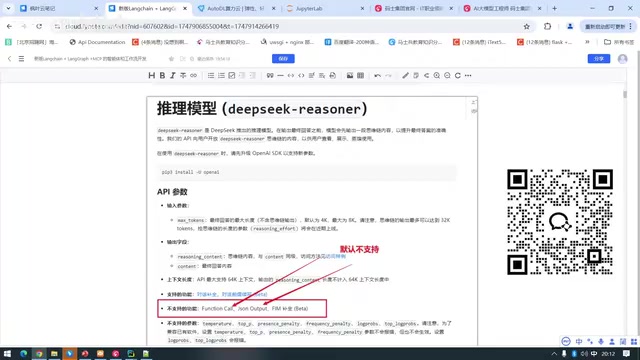The width and height of the screenshot is (640, 360).
Task: Redo the last undone edit
Action: click(x=388, y=76)
